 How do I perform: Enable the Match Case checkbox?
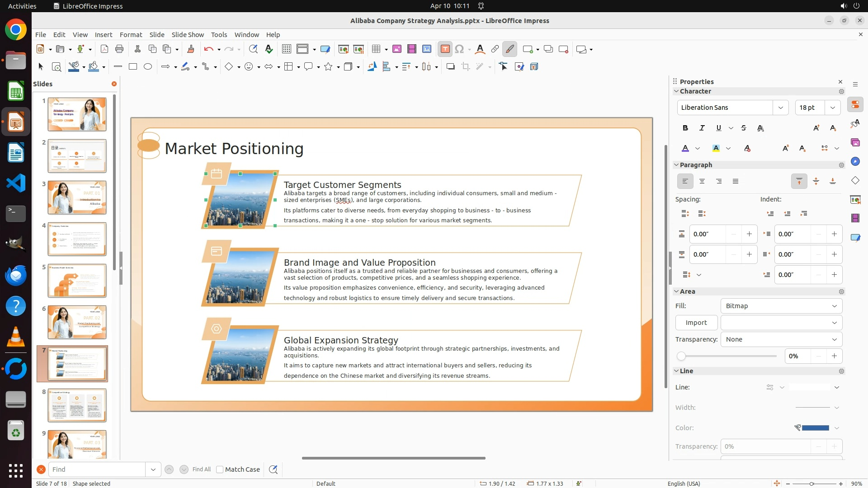220,469
